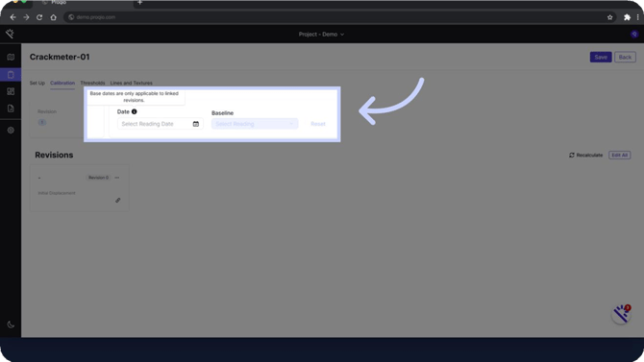The height and width of the screenshot is (362, 644).
Task: Bookmark this page with the star icon
Action: click(610, 17)
